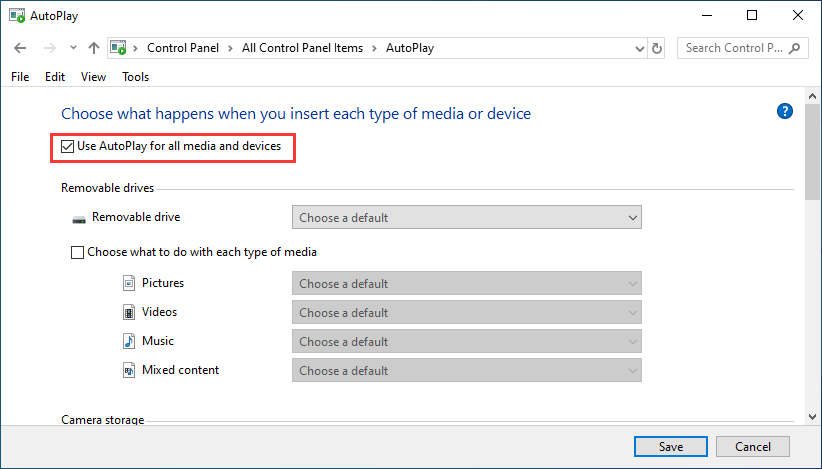Open the File menu
This screenshot has width=822, height=469.
tap(20, 77)
